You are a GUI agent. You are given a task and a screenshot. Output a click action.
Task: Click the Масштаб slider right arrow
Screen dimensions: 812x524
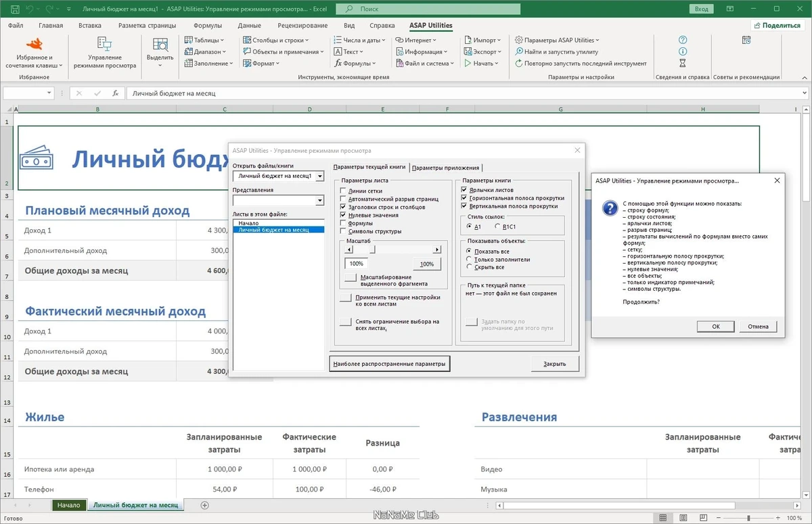437,249
